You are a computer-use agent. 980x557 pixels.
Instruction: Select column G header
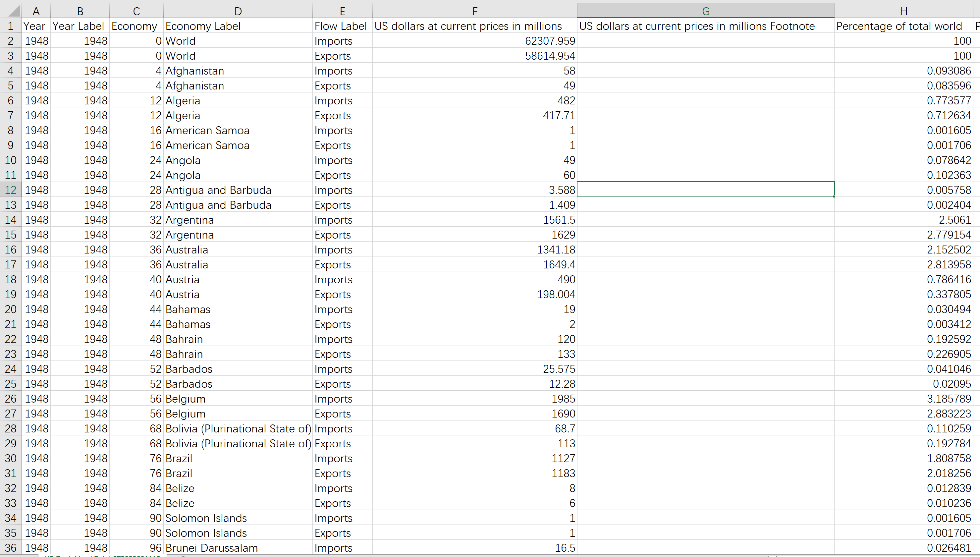705,11
